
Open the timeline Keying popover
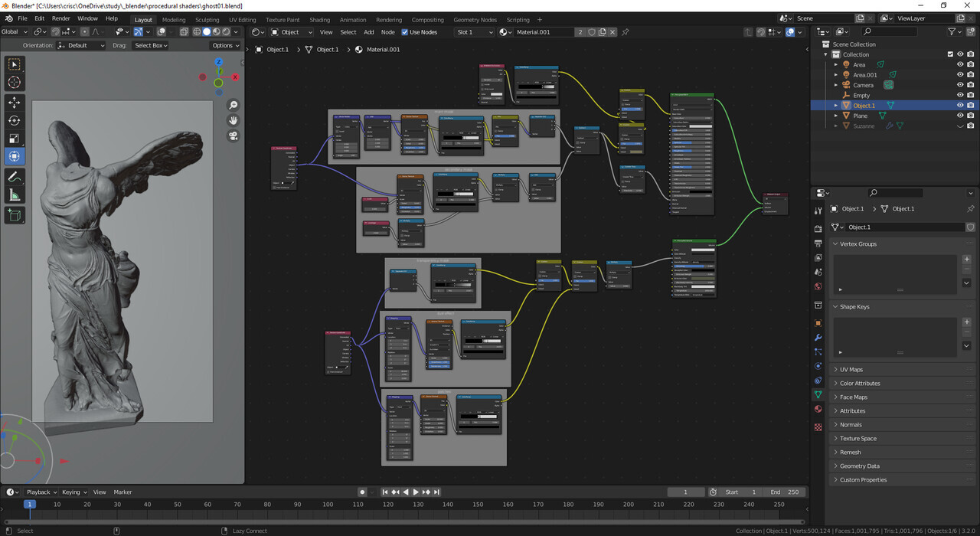(x=73, y=492)
